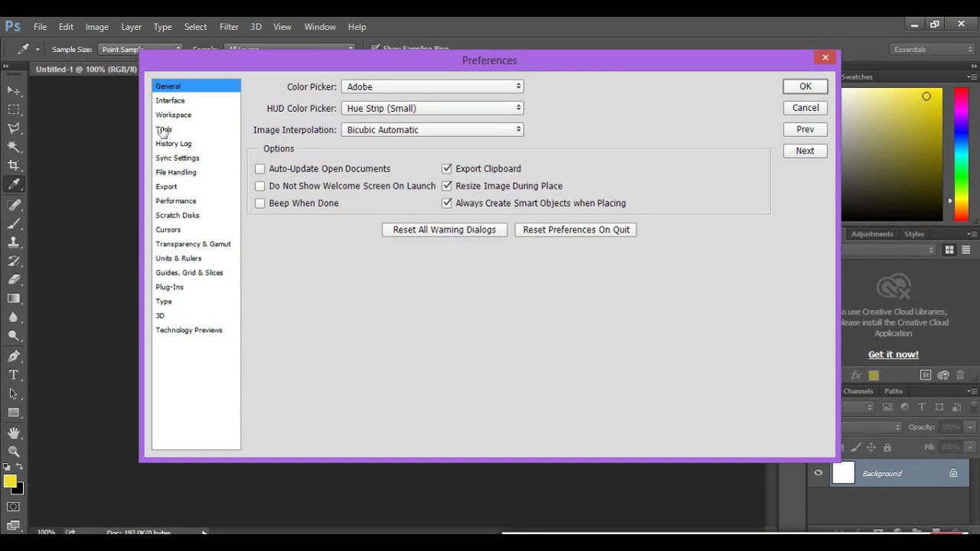Click the Next button

click(x=805, y=151)
